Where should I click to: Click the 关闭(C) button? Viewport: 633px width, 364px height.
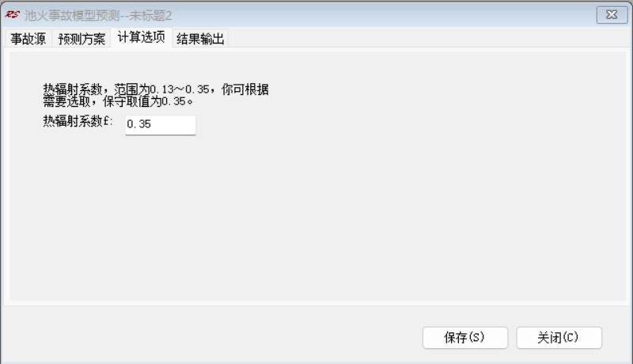(x=559, y=337)
